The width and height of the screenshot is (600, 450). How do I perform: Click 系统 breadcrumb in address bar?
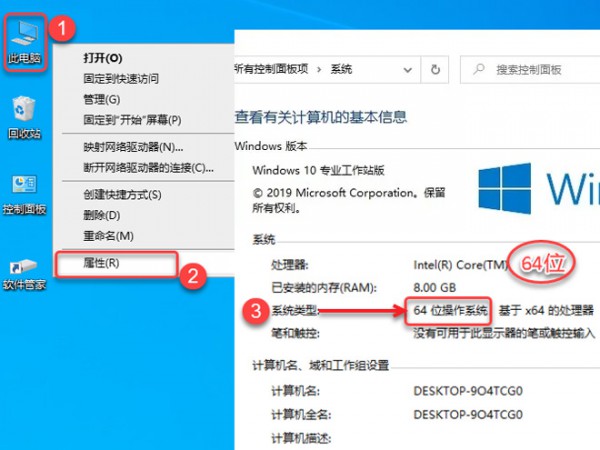point(341,69)
